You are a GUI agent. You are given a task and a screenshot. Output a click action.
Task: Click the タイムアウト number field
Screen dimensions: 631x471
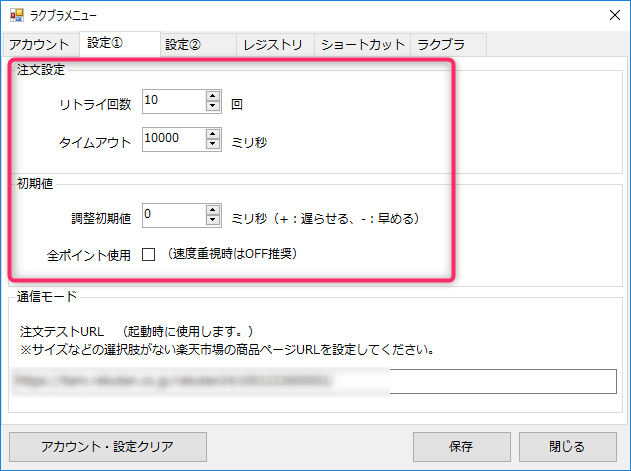tap(172, 140)
